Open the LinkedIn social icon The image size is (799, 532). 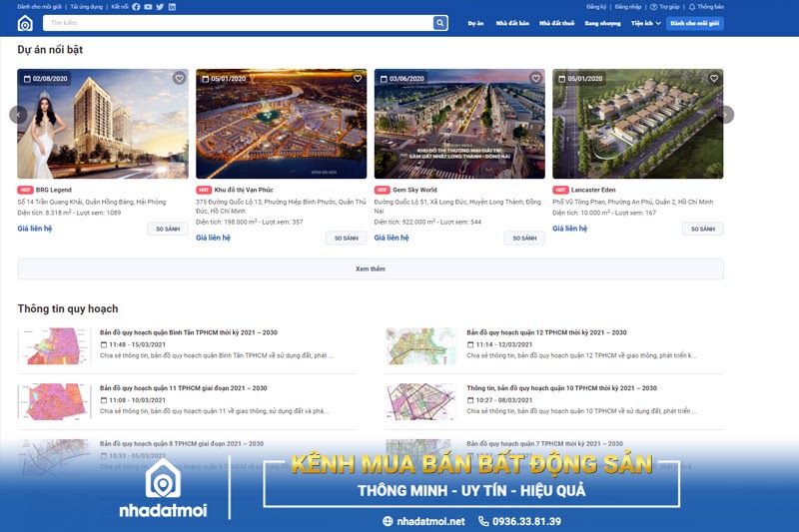pos(172,7)
